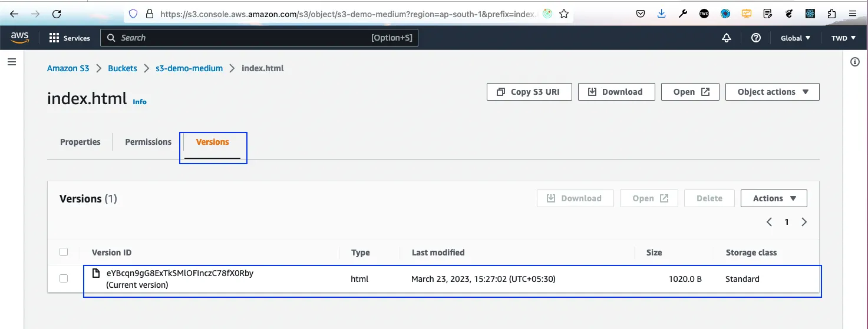The image size is (868, 329).
Task: Click the footprint extension icon
Action: pos(789,14)
